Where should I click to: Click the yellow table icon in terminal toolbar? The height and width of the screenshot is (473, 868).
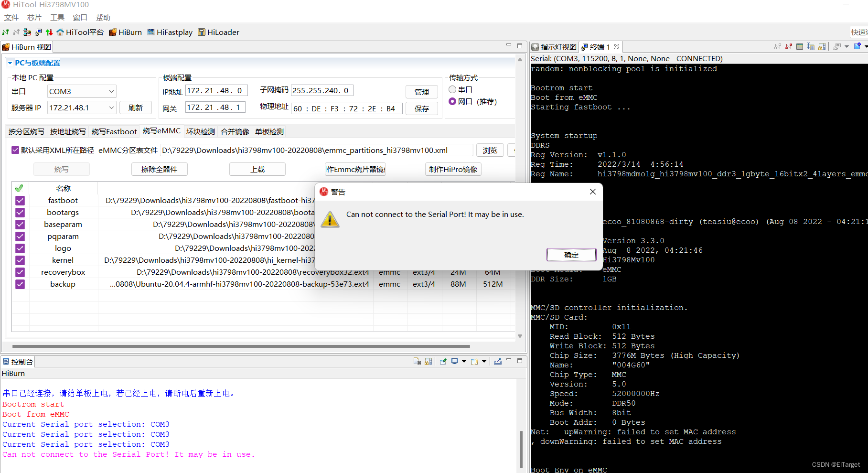[800, 46]
